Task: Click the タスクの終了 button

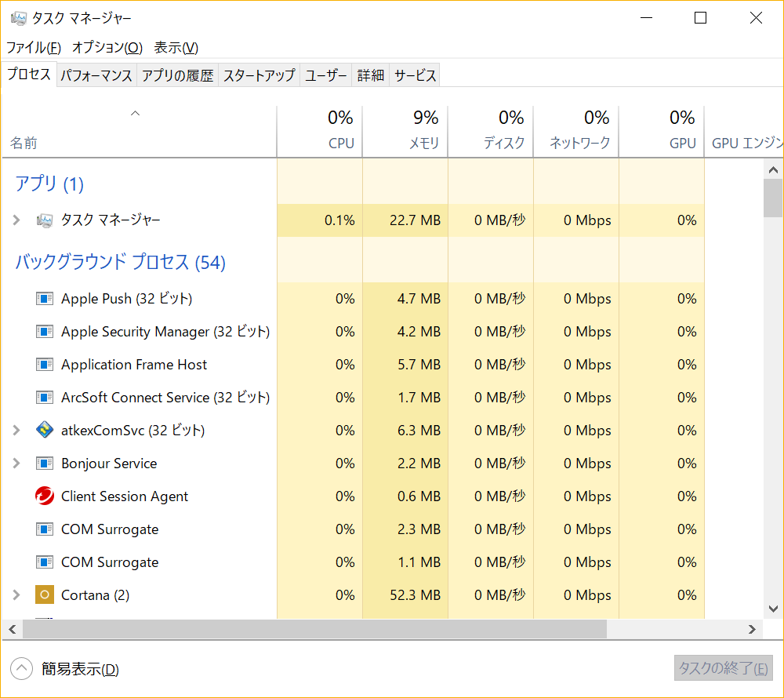Action: [x=723, y=669]
